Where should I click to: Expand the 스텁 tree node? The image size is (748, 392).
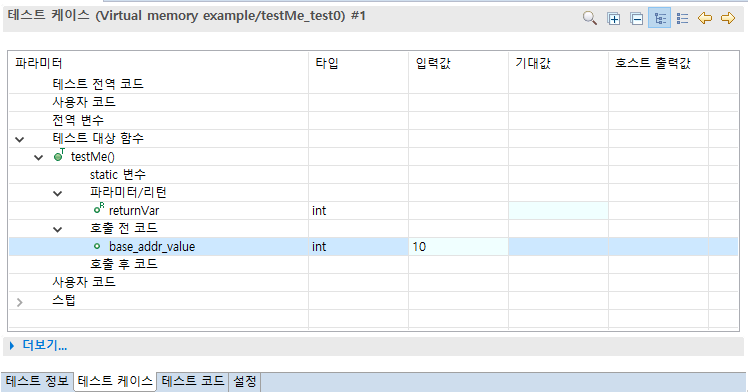(x=20, y=302)
